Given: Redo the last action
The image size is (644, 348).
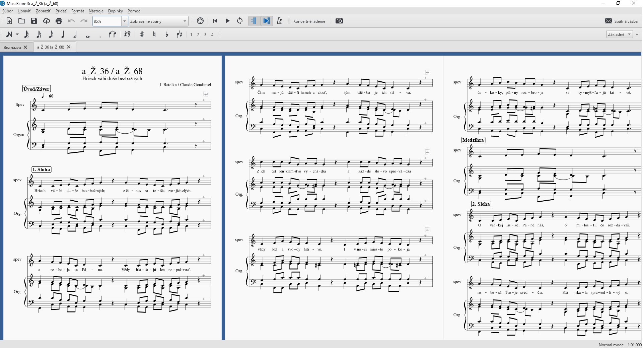Looking at the screenshot, I should click(x=84, y=21).
